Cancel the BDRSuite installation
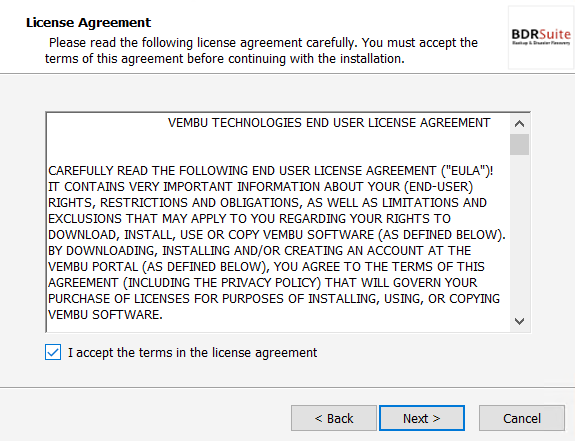This screenshot has width=575, height=441. 522,418
